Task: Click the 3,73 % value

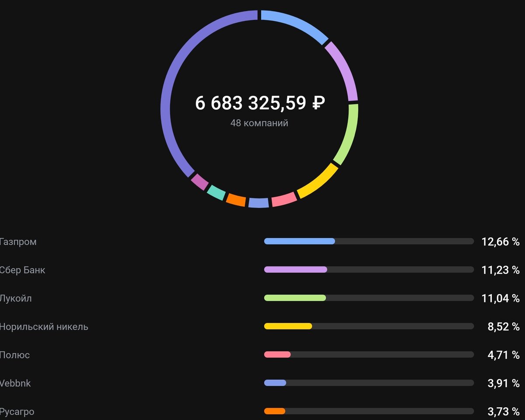Action: click(504, 412)
